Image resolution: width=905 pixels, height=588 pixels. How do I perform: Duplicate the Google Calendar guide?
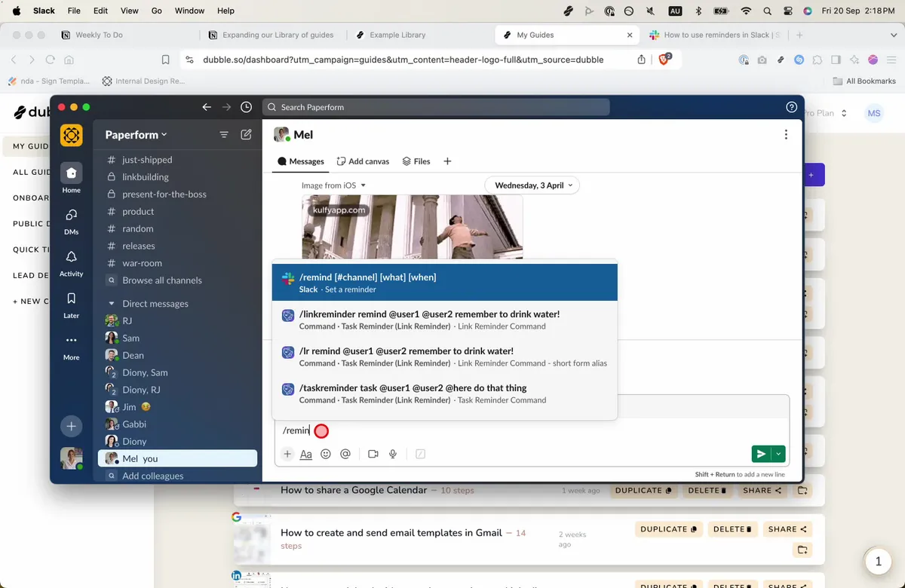643,490
